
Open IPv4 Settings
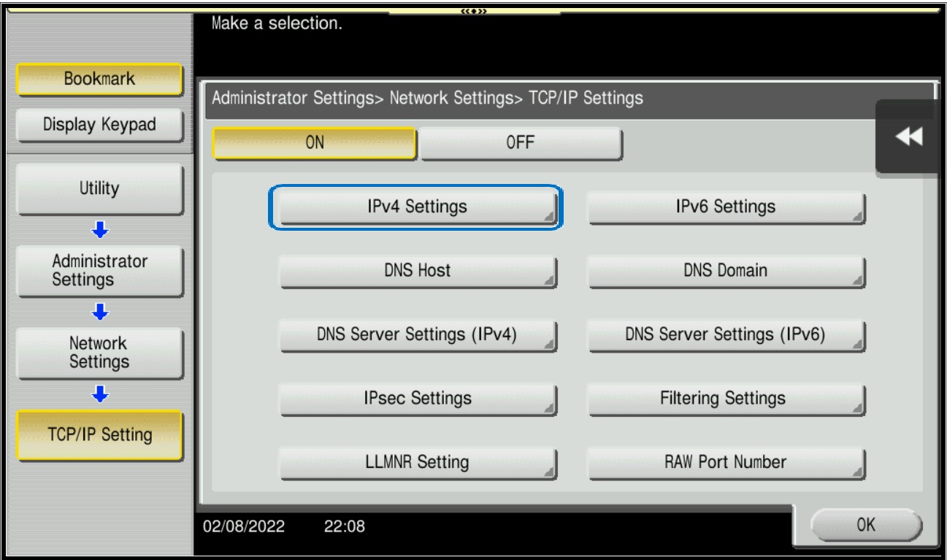point(417,207)
